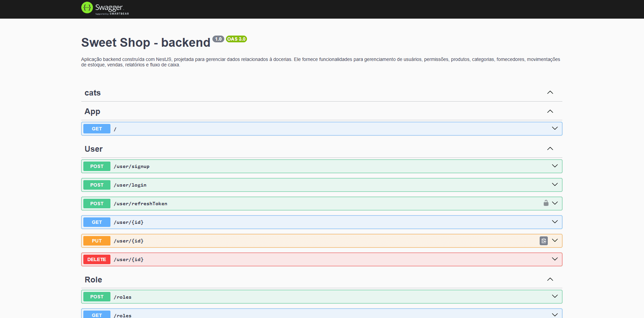This screenshot has height=318, width=644.
Task: Click the Sweet Shop - backend title
Action: point(145,43)
